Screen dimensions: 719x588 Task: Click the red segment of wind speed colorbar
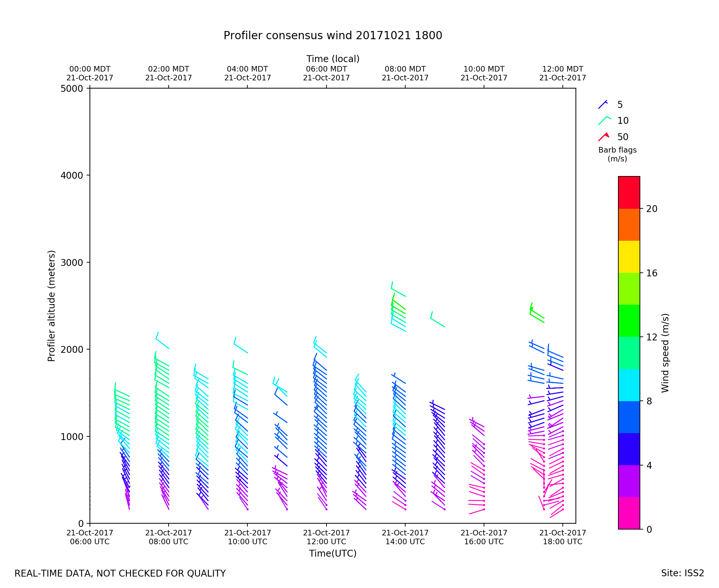629,192
